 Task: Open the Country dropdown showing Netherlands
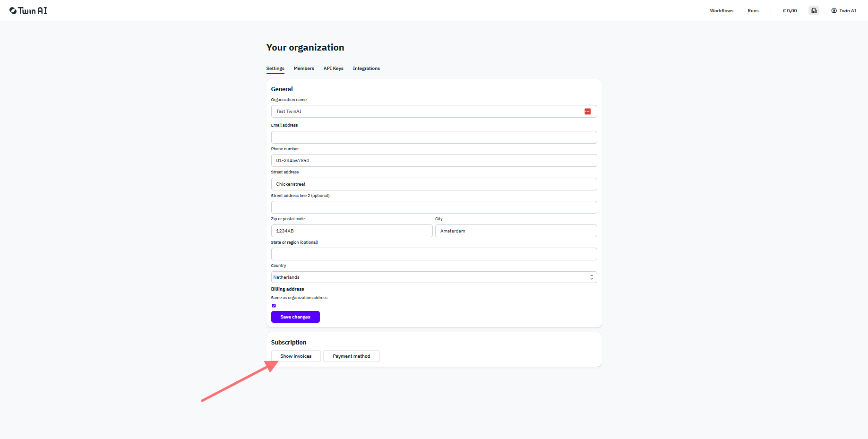434,277
